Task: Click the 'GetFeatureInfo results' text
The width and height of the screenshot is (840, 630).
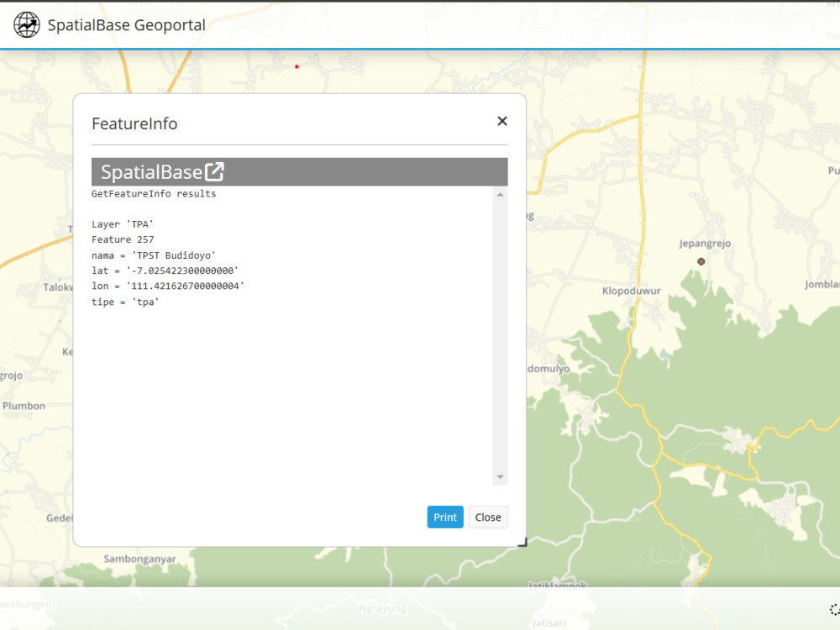Action: (x=154, y=193)
